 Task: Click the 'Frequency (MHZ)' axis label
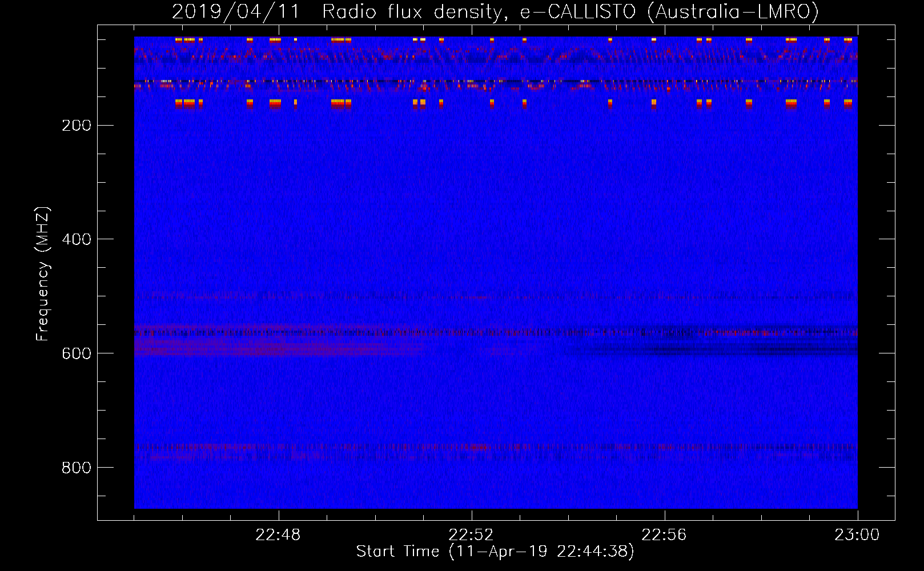43,274
